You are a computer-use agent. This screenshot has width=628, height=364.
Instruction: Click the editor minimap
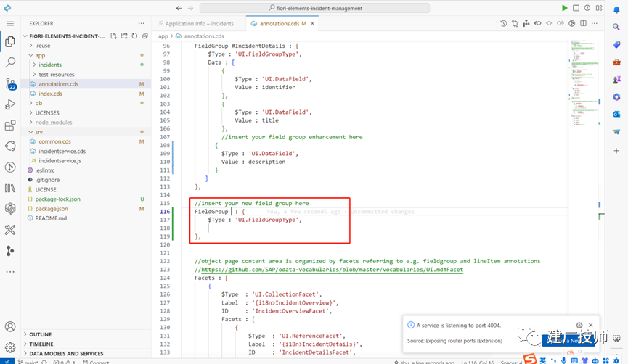click(584, 83)
